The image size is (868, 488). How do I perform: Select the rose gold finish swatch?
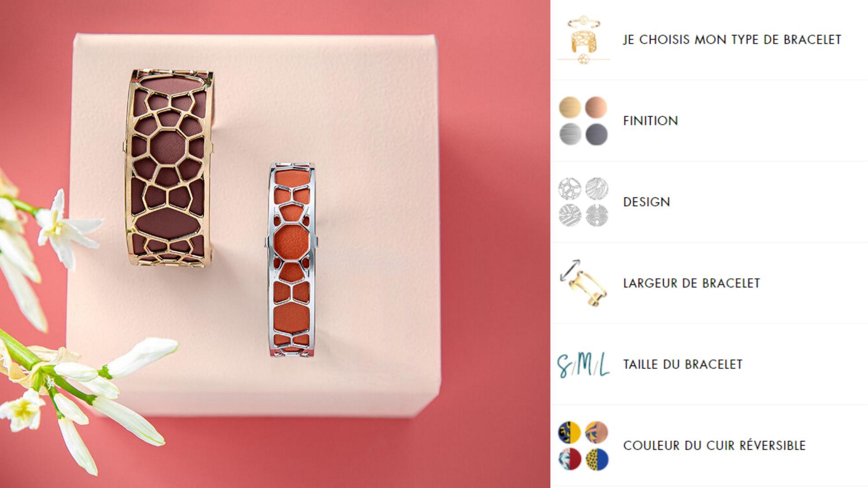pyautogui.click(x=596, y=108)
